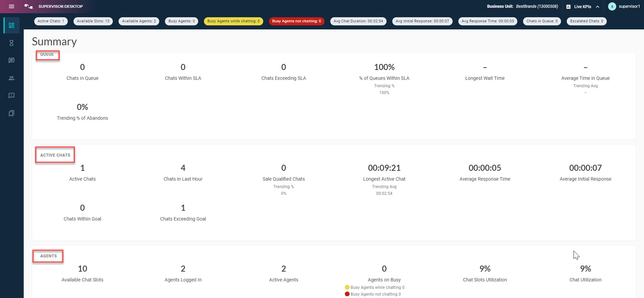Viewport: 644px width, 298px height.
Task: Click the Longest Active Chat value
Action: 384,168
